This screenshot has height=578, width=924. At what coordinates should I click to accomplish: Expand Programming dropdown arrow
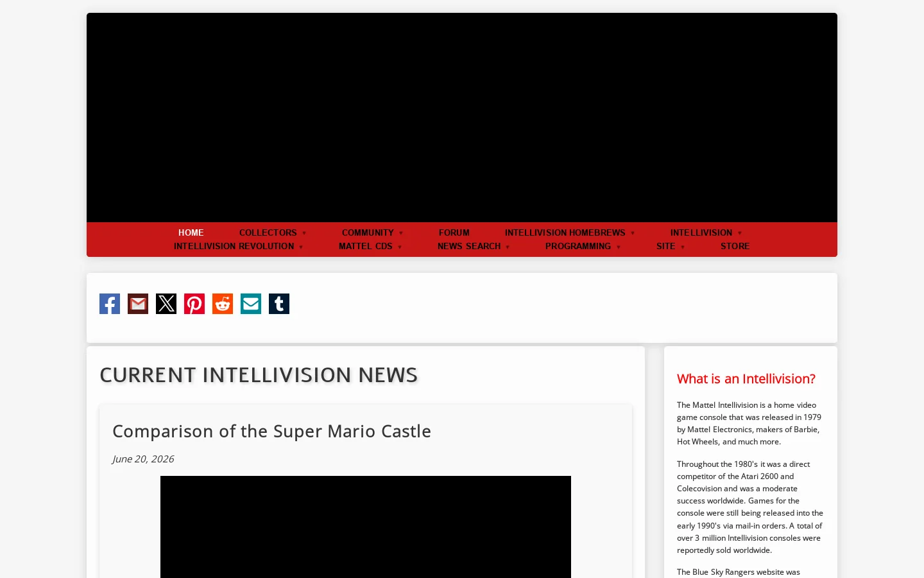[619, 247]
